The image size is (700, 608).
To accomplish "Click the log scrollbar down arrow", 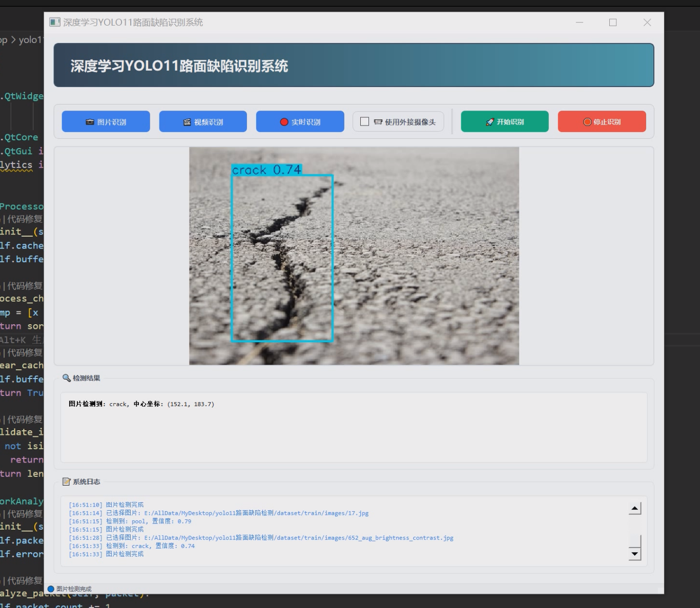I will tap(634, 555).
